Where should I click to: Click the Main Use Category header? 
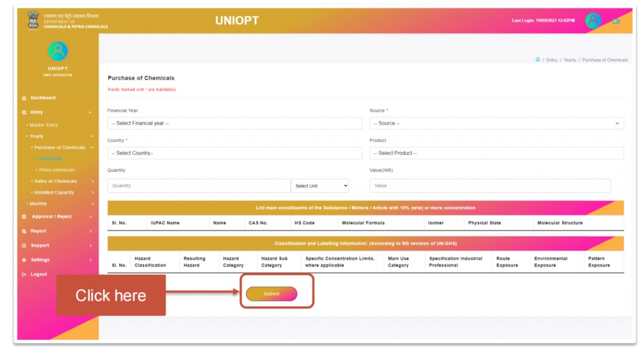[x=398, y=262]
